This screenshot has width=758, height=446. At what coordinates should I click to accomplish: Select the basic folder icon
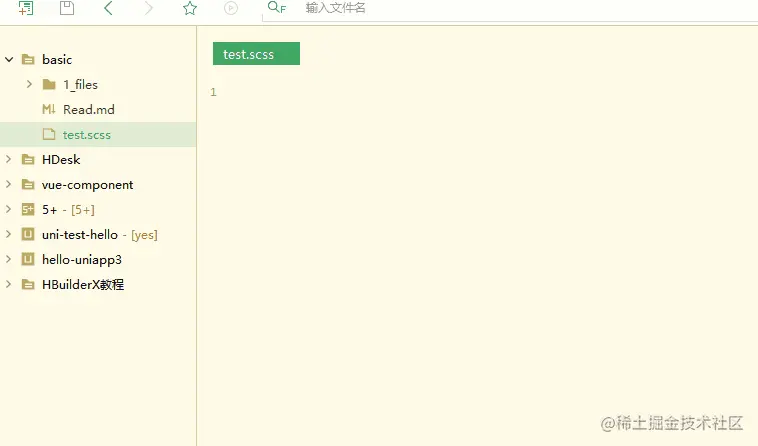point(29,59)
